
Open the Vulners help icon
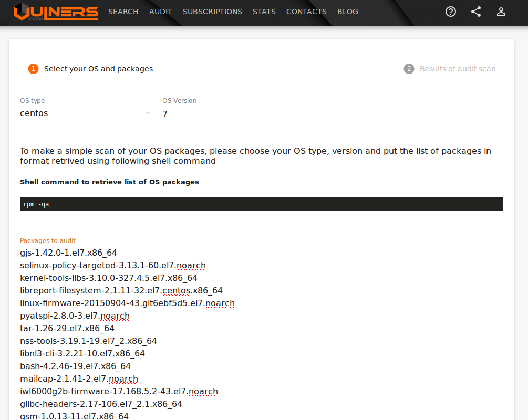click(450, 11)
